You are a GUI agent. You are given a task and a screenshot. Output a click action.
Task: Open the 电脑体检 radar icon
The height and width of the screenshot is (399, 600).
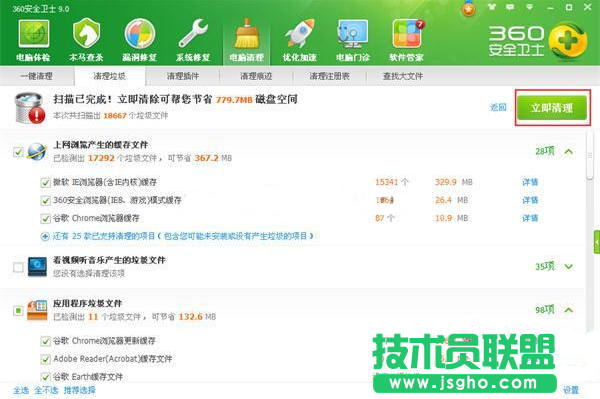(33, 39)
